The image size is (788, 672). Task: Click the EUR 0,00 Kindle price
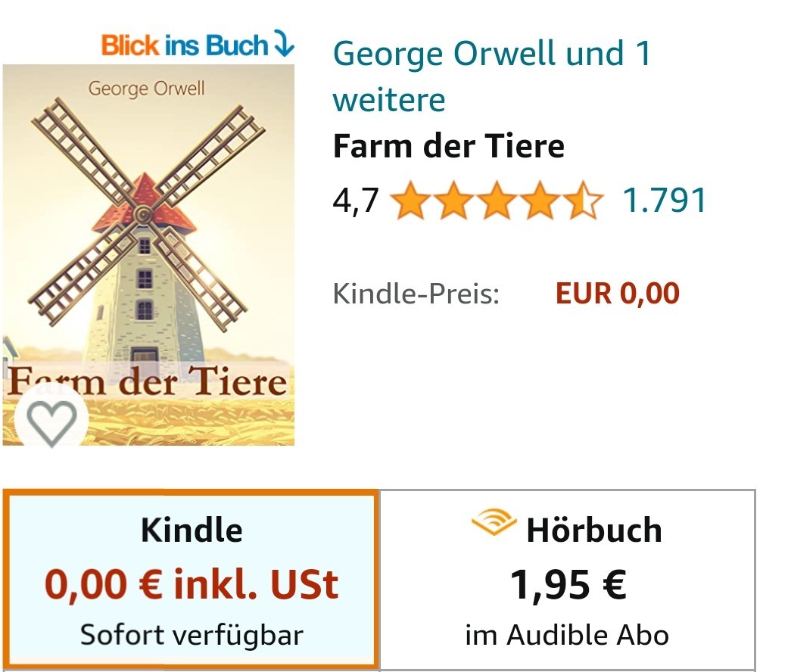click(617, 294)
